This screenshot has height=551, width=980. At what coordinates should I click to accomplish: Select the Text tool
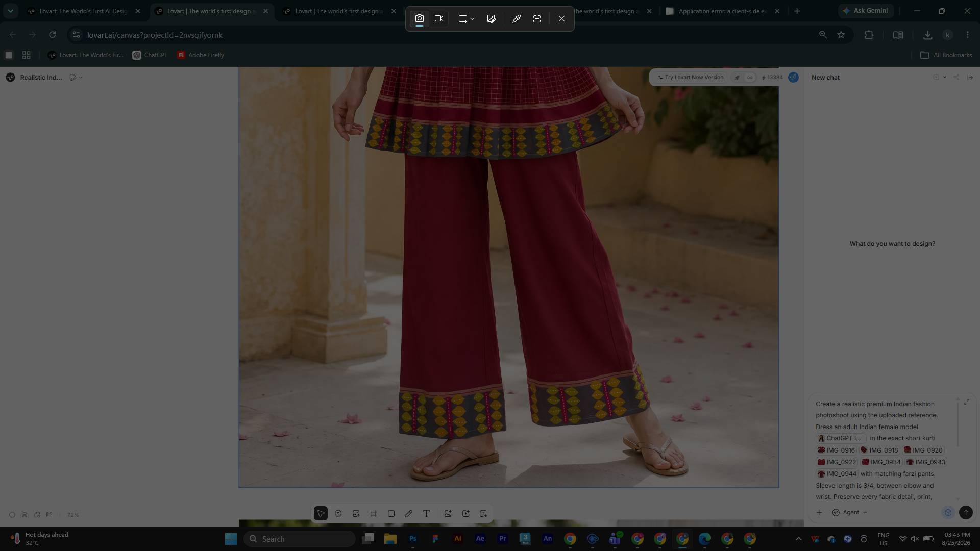pyautogui.click(x=426, y=514)
